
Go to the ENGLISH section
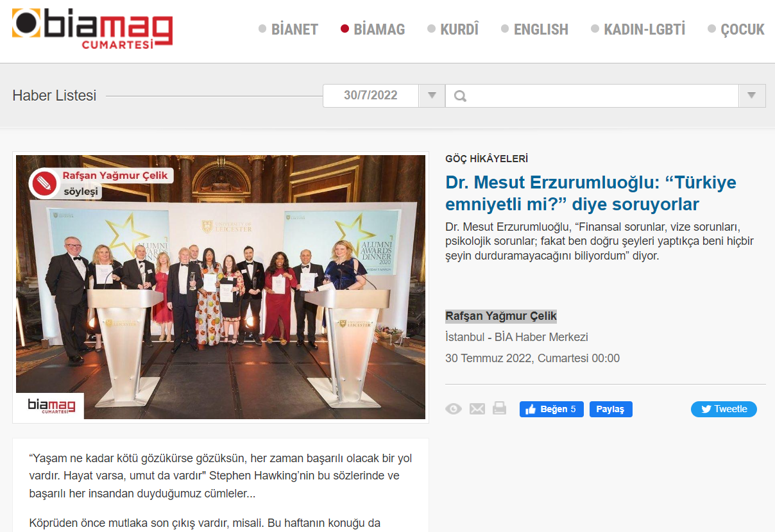point(534,29)
